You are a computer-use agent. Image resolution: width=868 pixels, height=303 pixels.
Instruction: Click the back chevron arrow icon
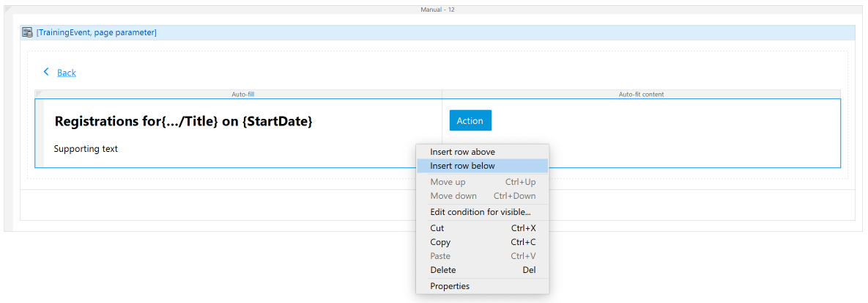[46, 72]
